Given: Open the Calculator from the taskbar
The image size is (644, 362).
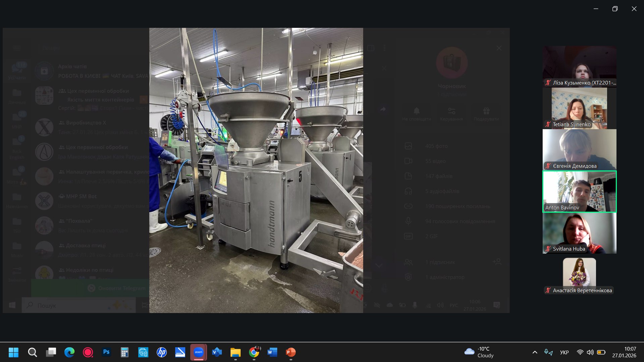Looking at the screenshot, I should point(125,352).
